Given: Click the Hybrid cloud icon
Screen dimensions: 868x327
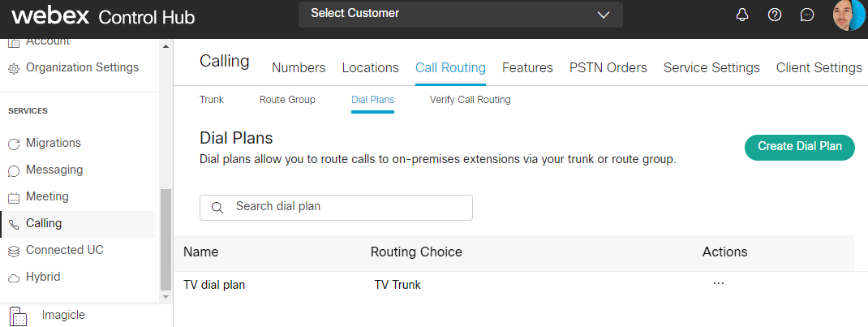Looking at the screenshot, I should (x=14, y=278).
